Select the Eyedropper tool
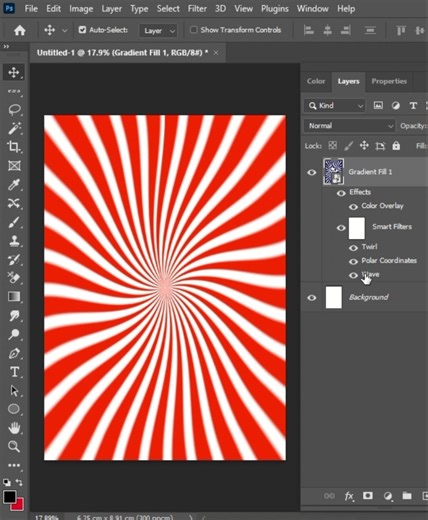Viewport: 428px width, 520px height. (14, 184)
